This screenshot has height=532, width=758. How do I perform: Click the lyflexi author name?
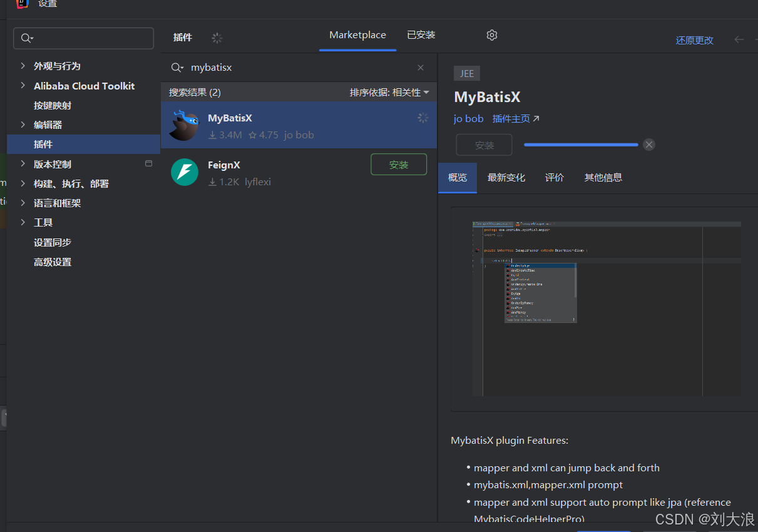tap(258, 182)
